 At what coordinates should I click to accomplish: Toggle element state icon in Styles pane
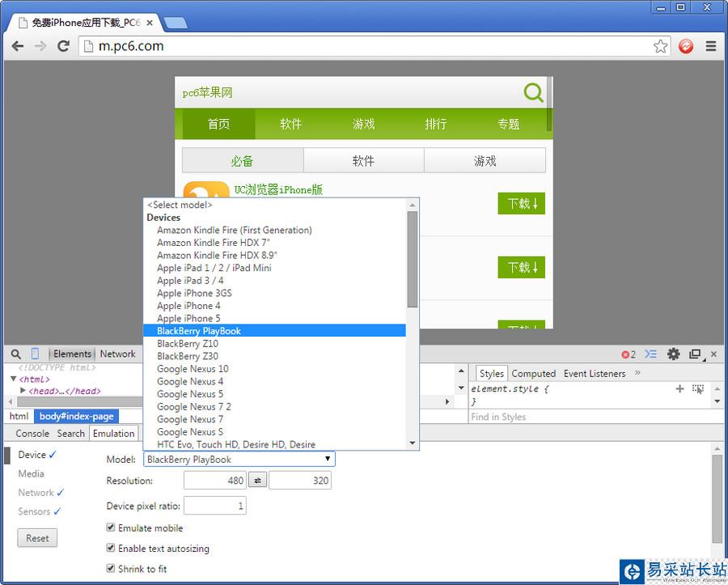click(x=698, y=388)
